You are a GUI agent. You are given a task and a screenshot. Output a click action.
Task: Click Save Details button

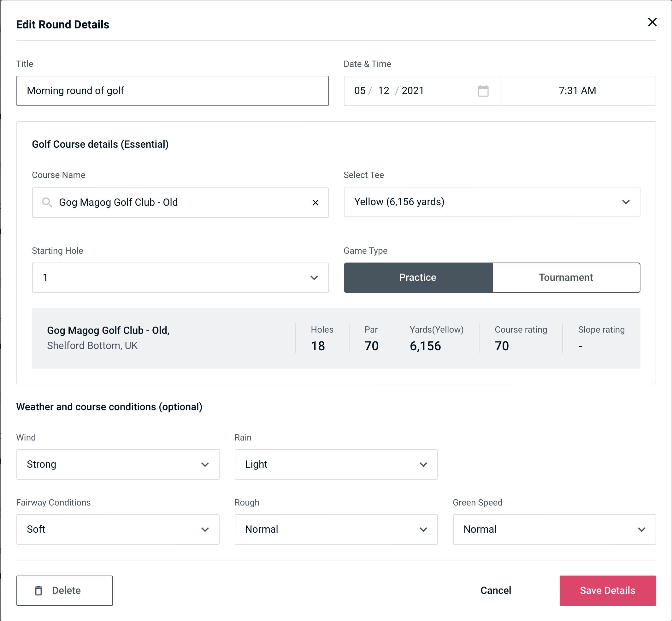coord(607,590)
